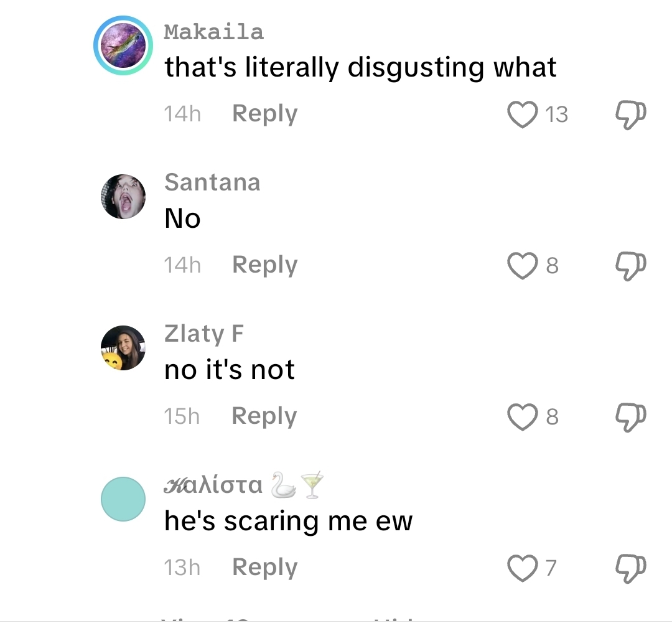Image resolution: width=672 pixels, height=623 pixels.
Task: Open the teal blank avatar profile
Action: [123, 499]
